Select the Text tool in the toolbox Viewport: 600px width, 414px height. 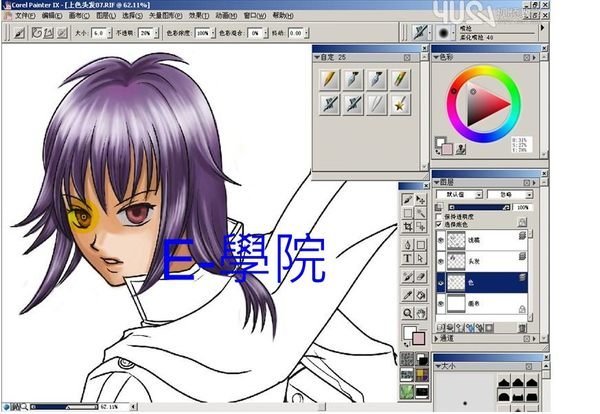click(408, 258)
